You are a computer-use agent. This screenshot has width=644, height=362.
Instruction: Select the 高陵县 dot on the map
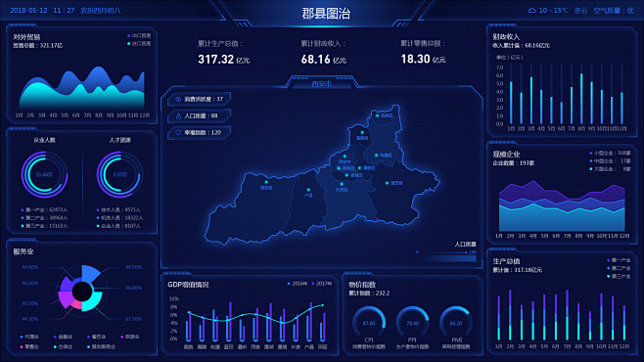[362, 132]
